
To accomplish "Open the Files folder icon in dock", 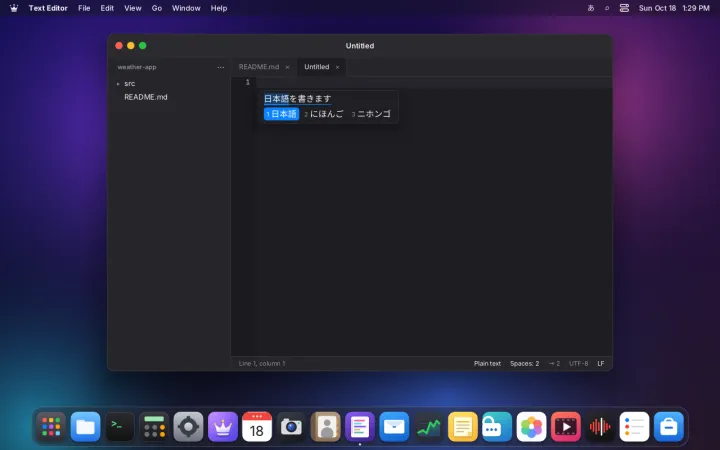I will [85, 427].
